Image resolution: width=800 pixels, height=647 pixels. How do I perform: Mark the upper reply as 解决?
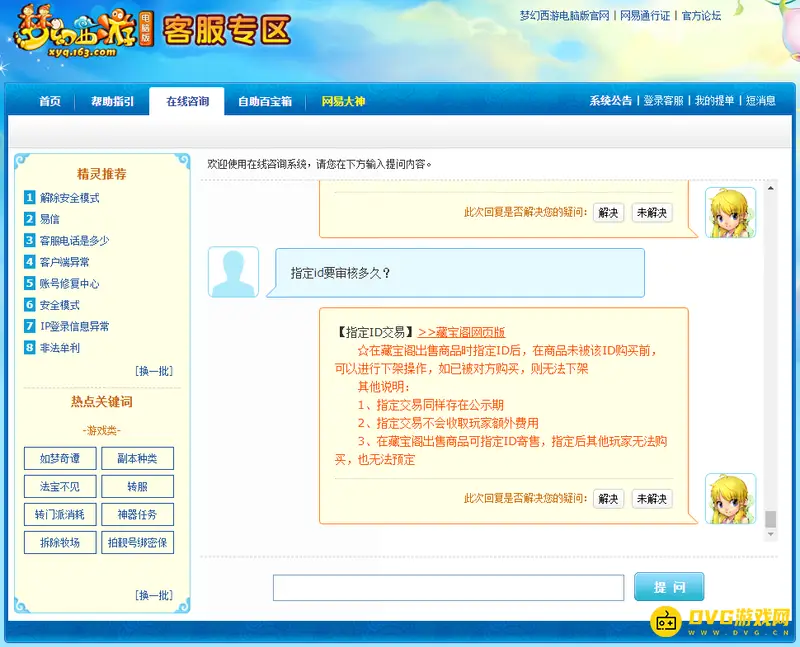pos(608,212)
